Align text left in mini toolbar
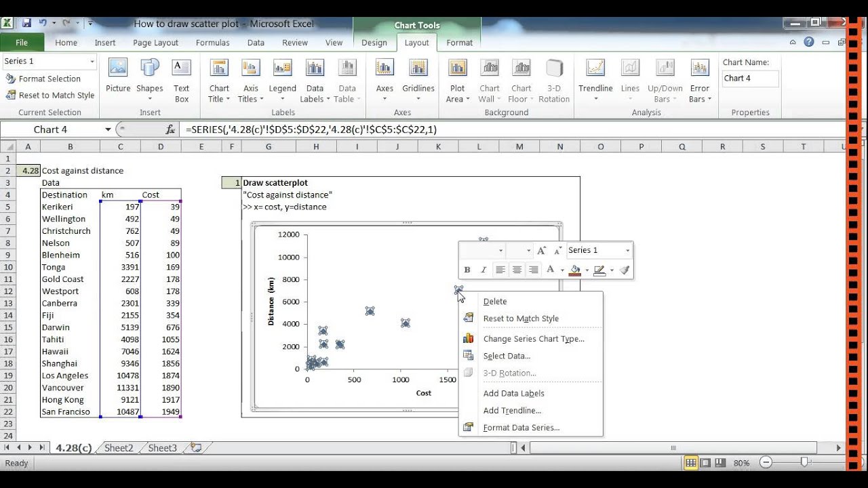Screen dimensions: 868x488 pyautogui.click(x=500, y=270)
